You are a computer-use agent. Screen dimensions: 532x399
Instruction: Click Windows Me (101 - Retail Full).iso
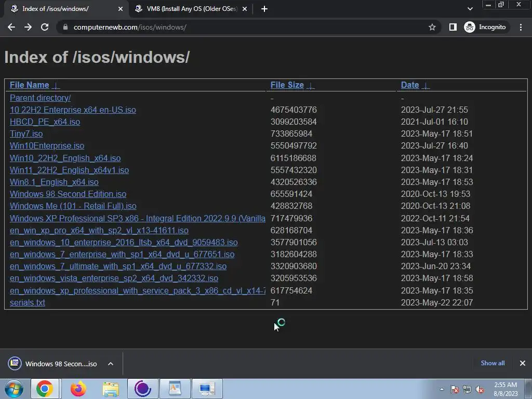point(73,206)
